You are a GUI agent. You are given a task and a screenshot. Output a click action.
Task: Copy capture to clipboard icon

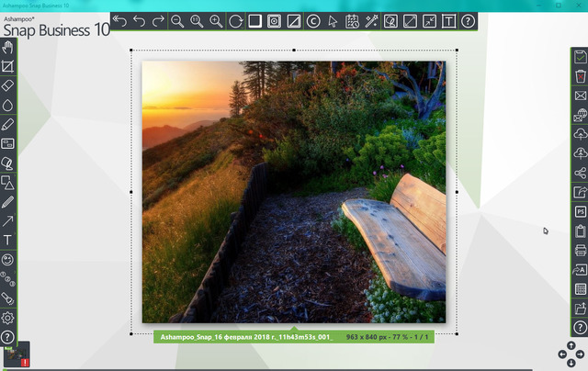coord(580,230)
